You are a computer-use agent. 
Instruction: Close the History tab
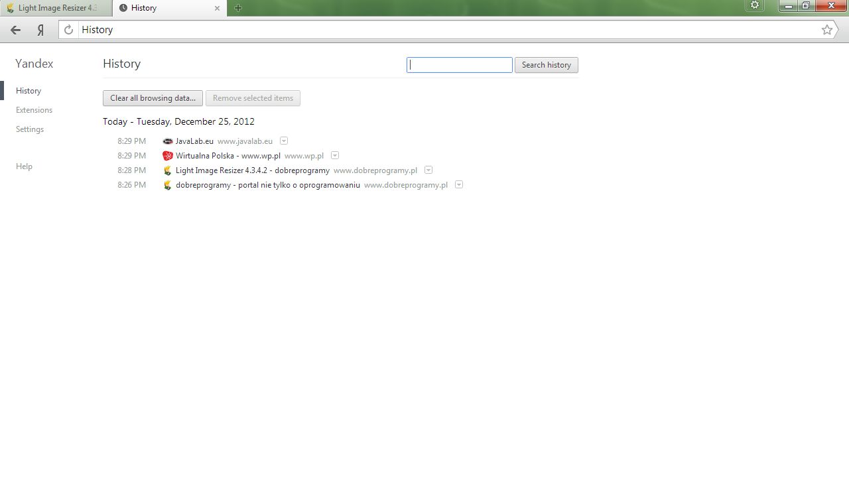(217, 8)
